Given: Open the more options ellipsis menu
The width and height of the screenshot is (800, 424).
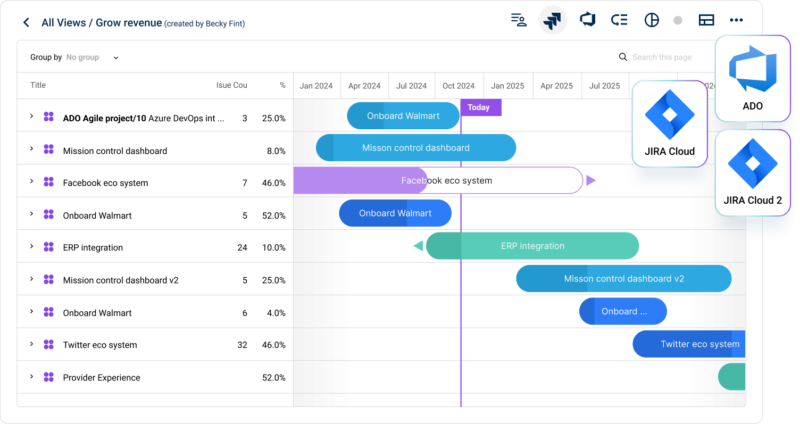Looking at the screenshot, I should [x=736, y=20].
